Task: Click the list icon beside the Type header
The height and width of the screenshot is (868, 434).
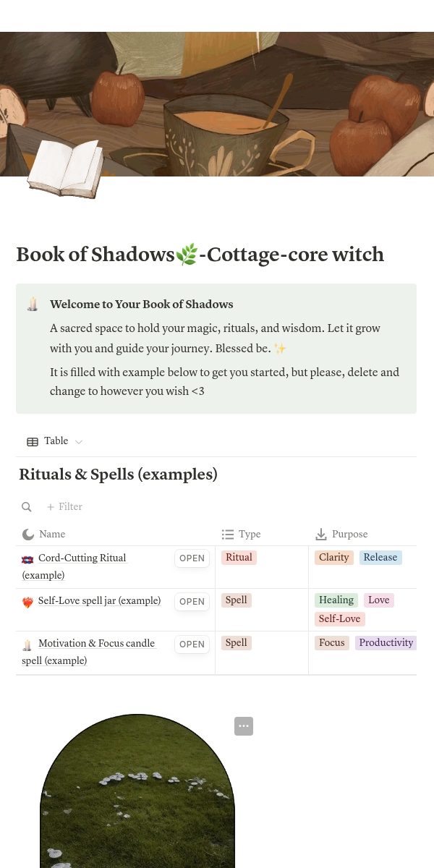Action: [x=228, y=535]
